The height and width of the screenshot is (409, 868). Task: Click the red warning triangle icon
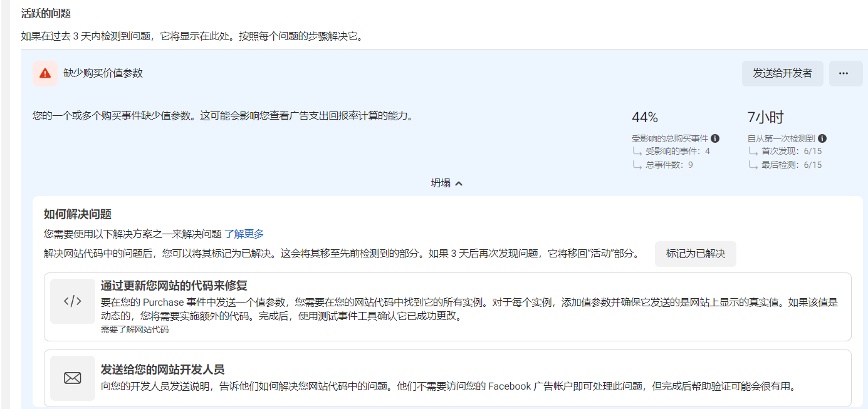[x=45, y=73]
